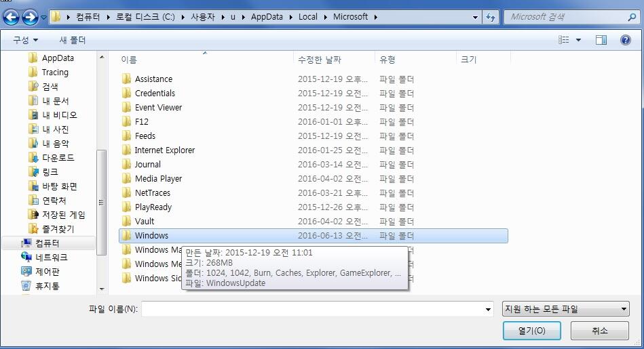Click the 제어판 icon in navigation tree
Screen dimensions: 644x349
(26, 272)
